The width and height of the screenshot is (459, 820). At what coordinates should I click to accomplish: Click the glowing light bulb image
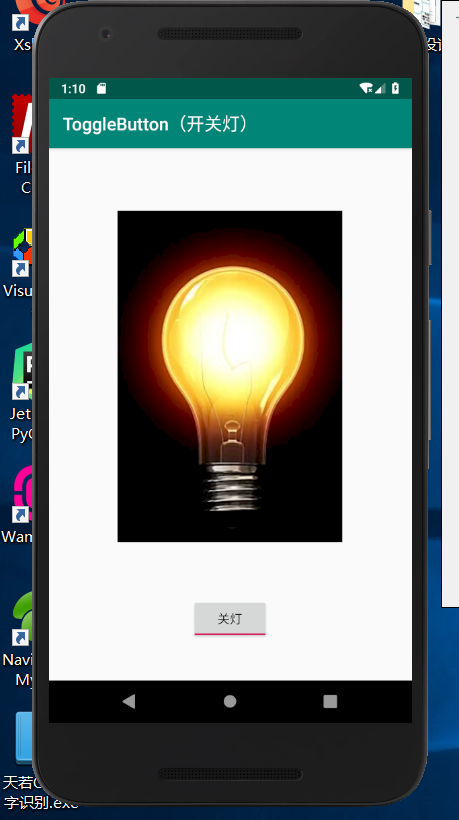(x=230, y=376)
